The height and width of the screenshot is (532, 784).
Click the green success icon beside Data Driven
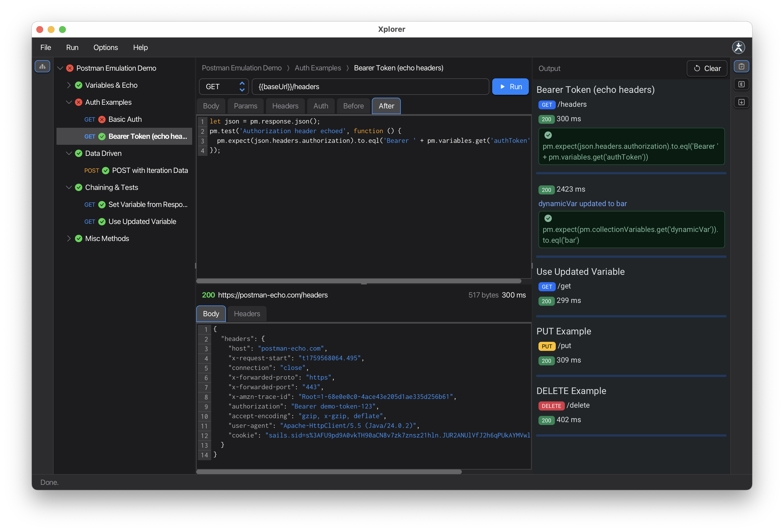[x=78, y=153]
